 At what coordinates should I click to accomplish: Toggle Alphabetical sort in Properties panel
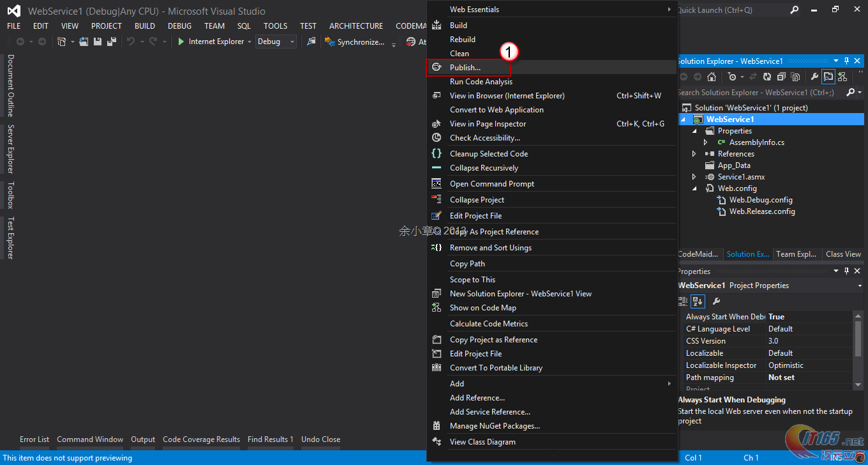click(698, 301)
